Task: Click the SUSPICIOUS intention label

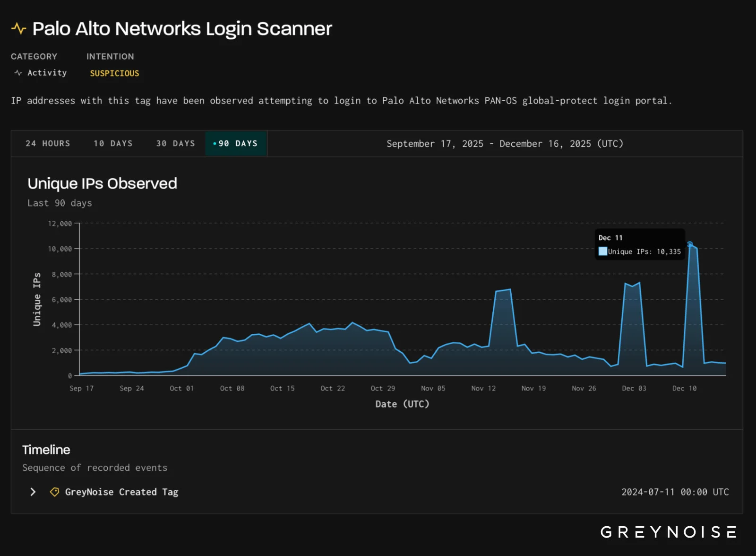Action: coord(114,73)
